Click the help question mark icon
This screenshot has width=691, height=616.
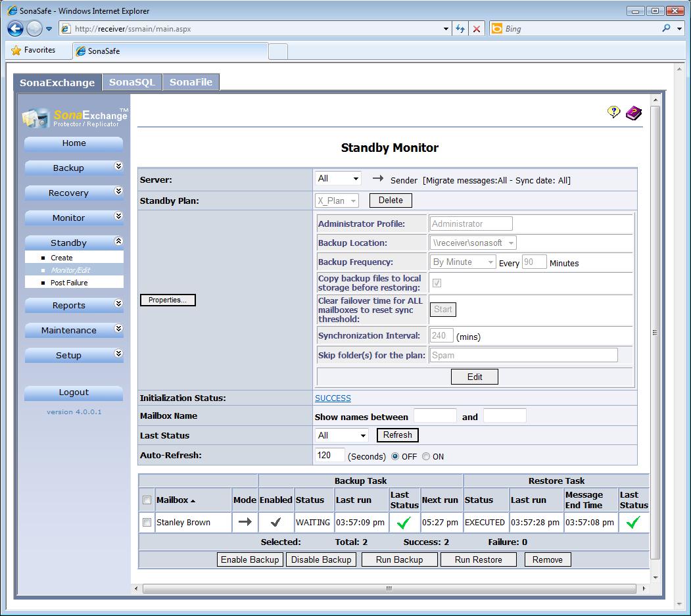coord(613,112)
